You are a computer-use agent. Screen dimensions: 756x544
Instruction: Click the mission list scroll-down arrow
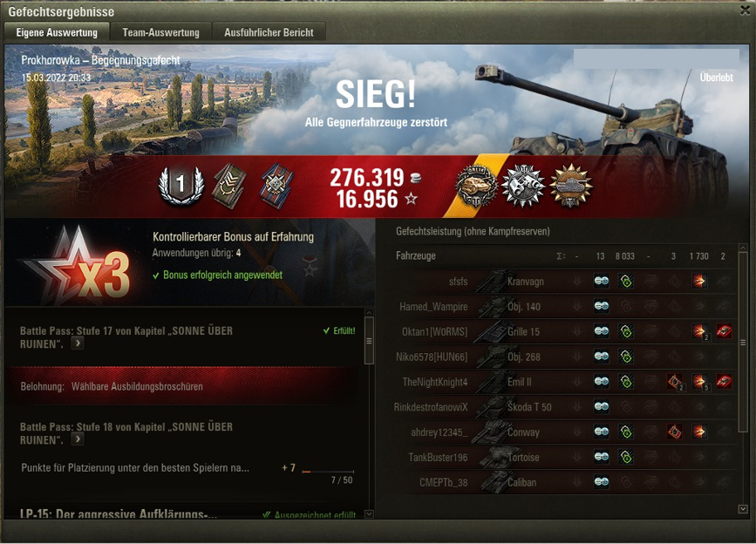370,514
